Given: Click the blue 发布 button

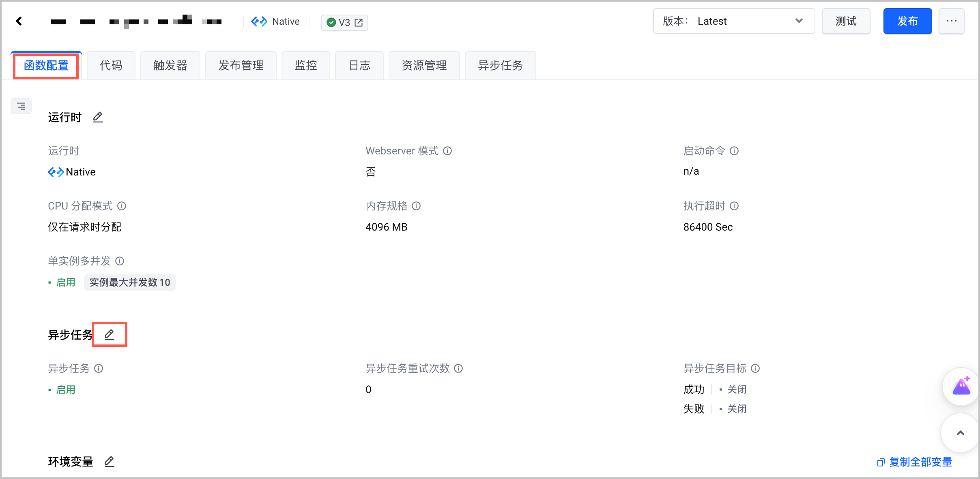Looking at the screenshot, I should coord(908,21).
